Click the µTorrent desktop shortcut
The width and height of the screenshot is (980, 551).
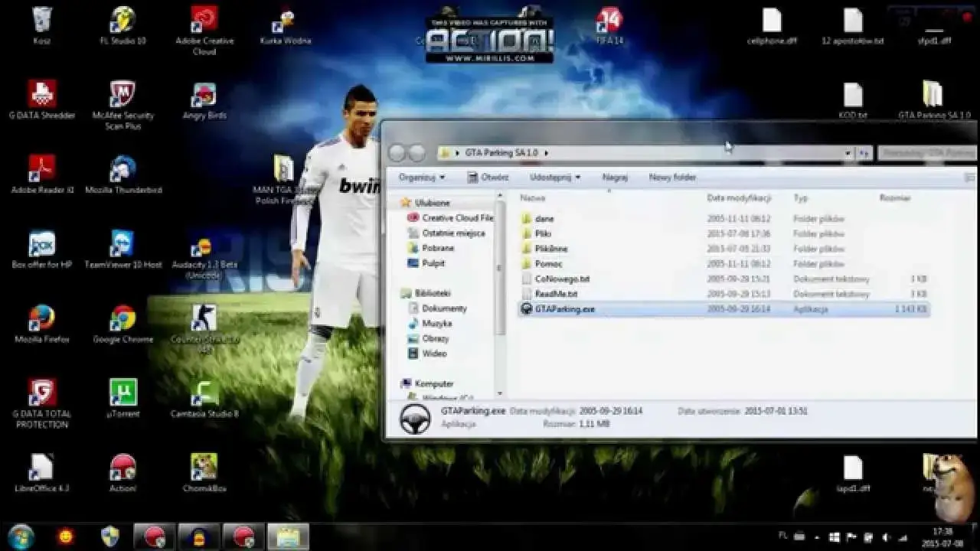[122, 393]
